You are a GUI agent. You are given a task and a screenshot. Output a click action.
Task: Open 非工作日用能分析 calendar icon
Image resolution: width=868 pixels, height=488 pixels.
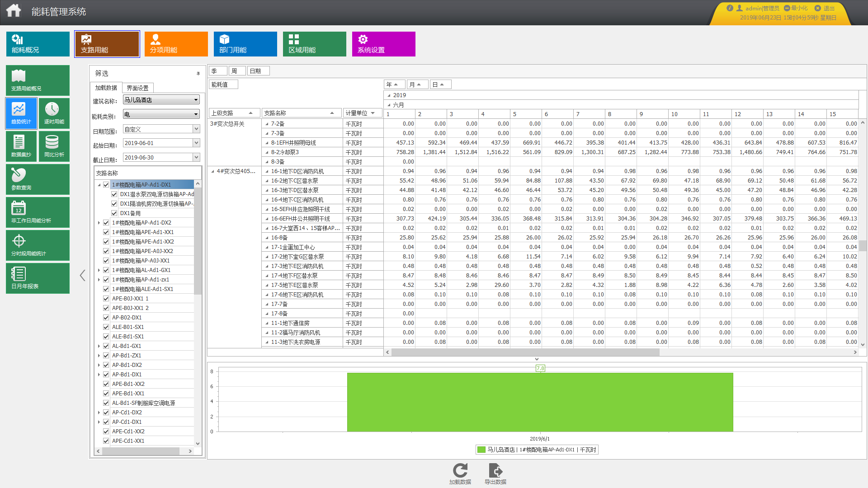pyautogui.click(x=19, y=208)
